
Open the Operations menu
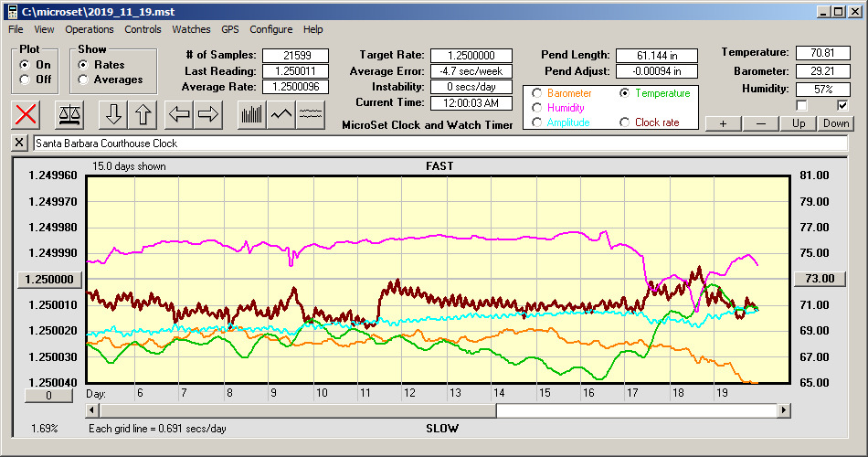coord(90,29)
